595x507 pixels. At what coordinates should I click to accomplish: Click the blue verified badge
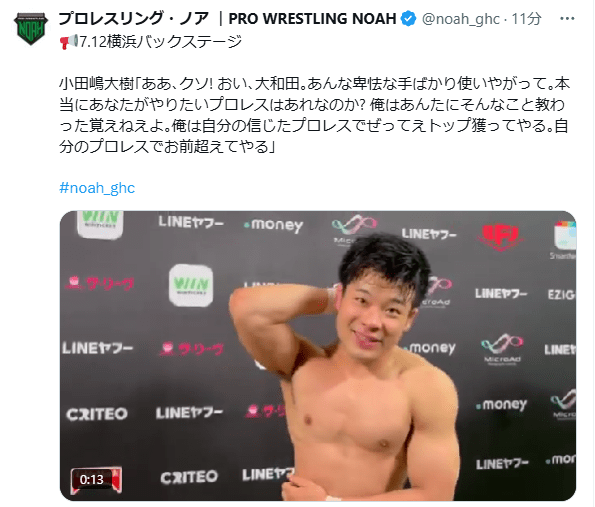point(408,19)
